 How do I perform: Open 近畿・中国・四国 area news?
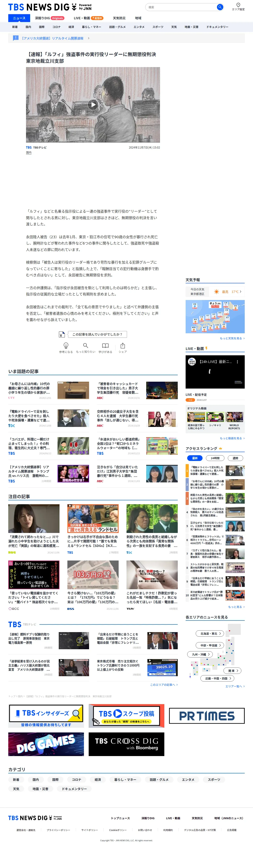pyautogui.click(x=218, y=678)
